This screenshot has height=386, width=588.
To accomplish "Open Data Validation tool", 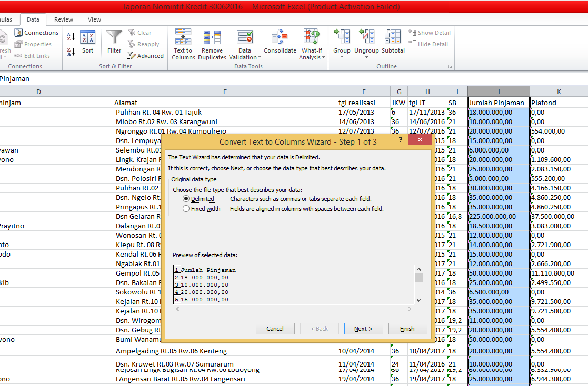I will pyautogui.click(x=245, y=44).
